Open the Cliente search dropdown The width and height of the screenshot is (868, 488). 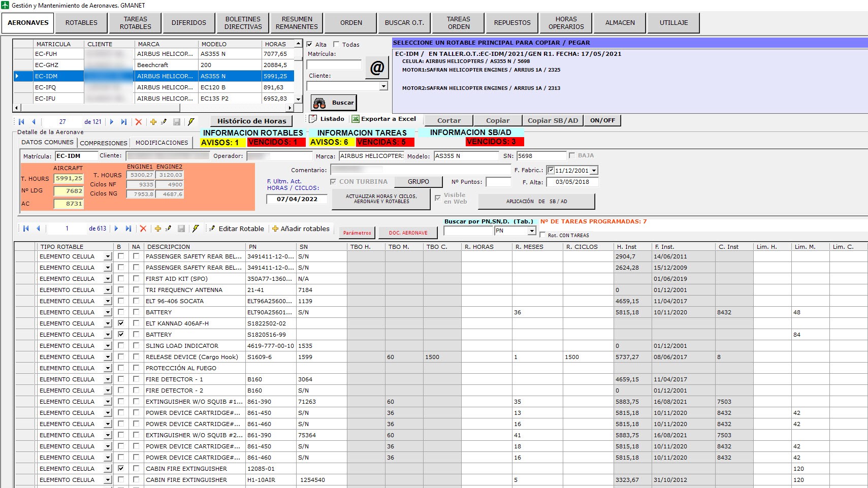click(x=383, y=86)
